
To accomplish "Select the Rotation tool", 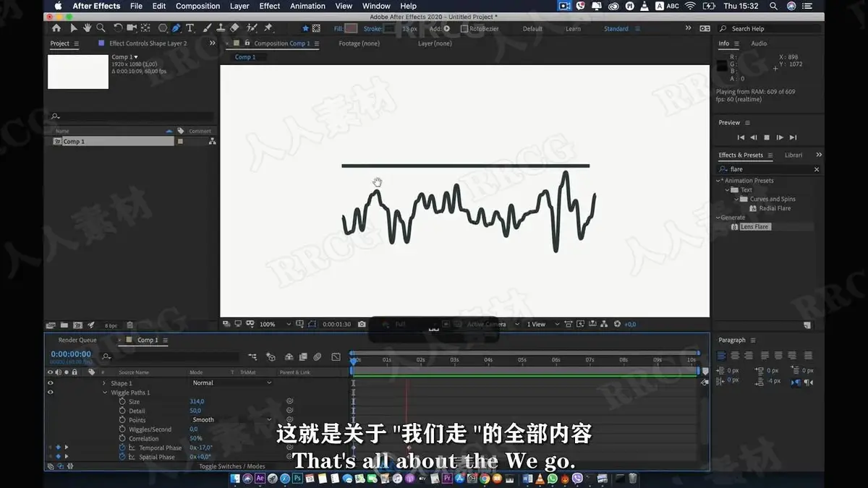I will coord(118,28).
